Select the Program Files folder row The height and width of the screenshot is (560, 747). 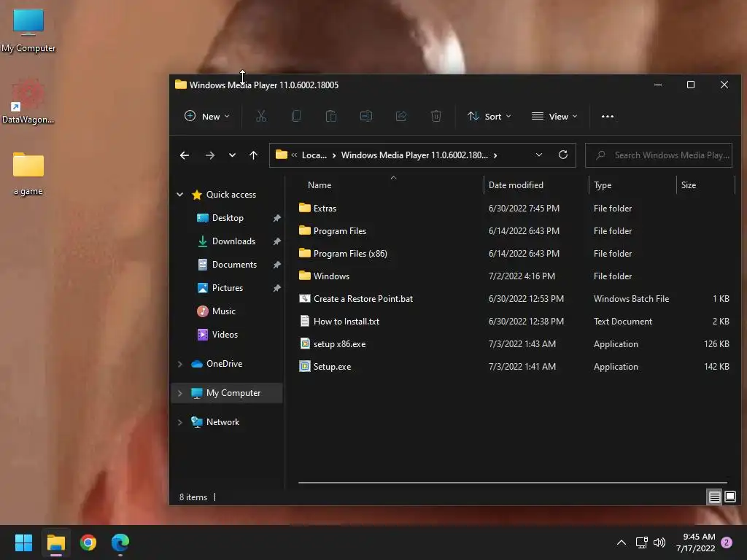[x=513, y=231]
